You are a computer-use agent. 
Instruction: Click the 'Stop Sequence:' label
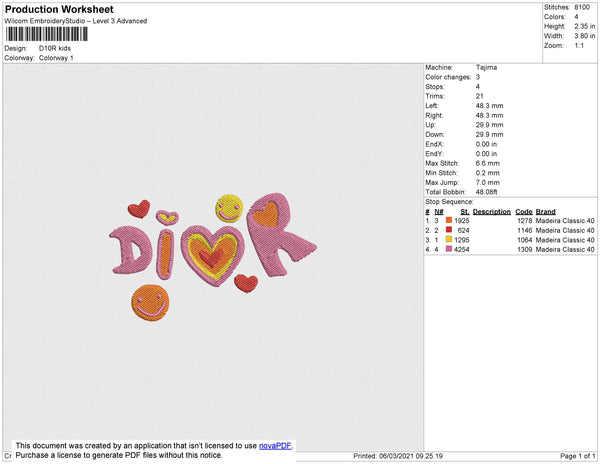(449, 202)
